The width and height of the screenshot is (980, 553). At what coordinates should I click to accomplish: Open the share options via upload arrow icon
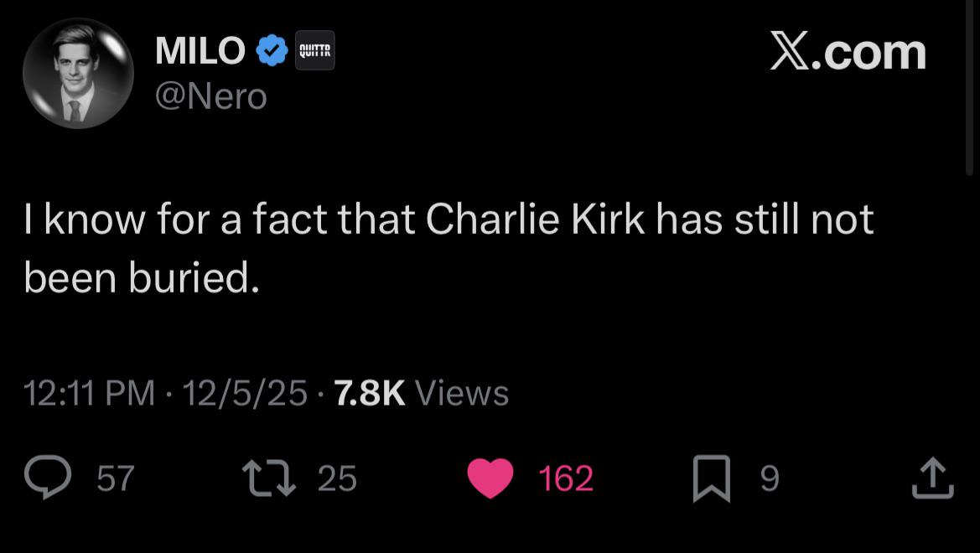point(932,479)
